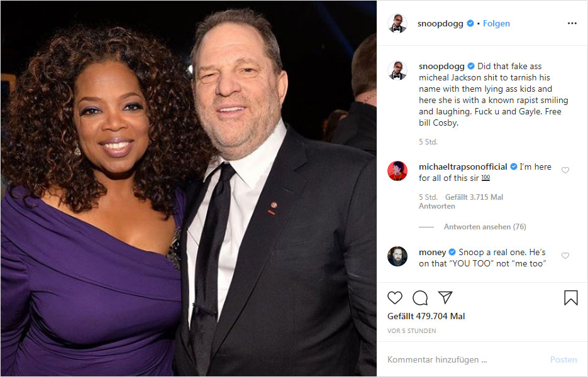Share post with paper plane icon
Image resolution: width=588 pixels, height=377 pixels.
pos(445,298)
